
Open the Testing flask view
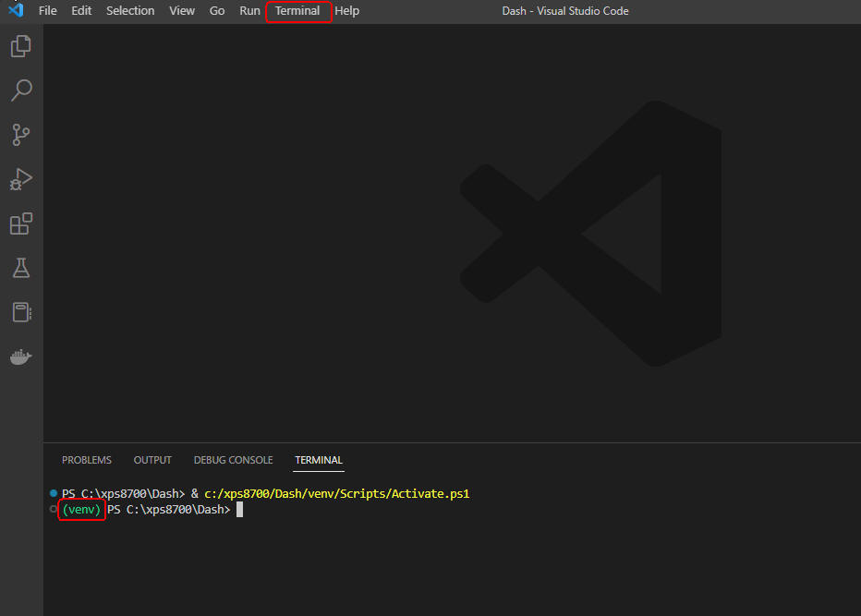click(x=21, y=268)
